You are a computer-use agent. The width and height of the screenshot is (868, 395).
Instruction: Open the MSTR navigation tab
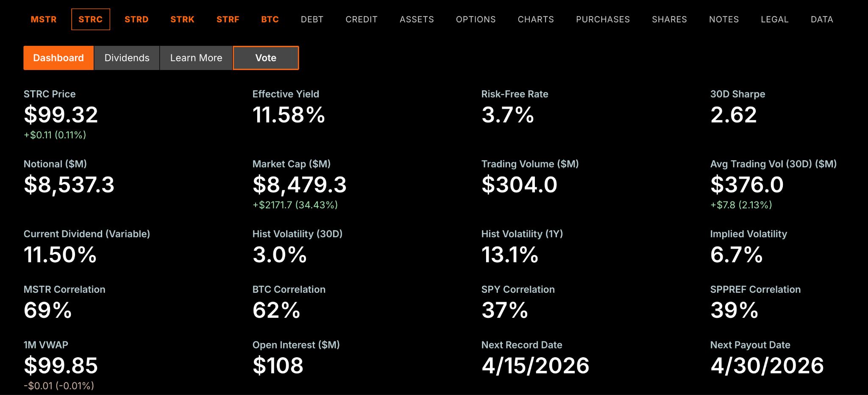coord(44,20)
